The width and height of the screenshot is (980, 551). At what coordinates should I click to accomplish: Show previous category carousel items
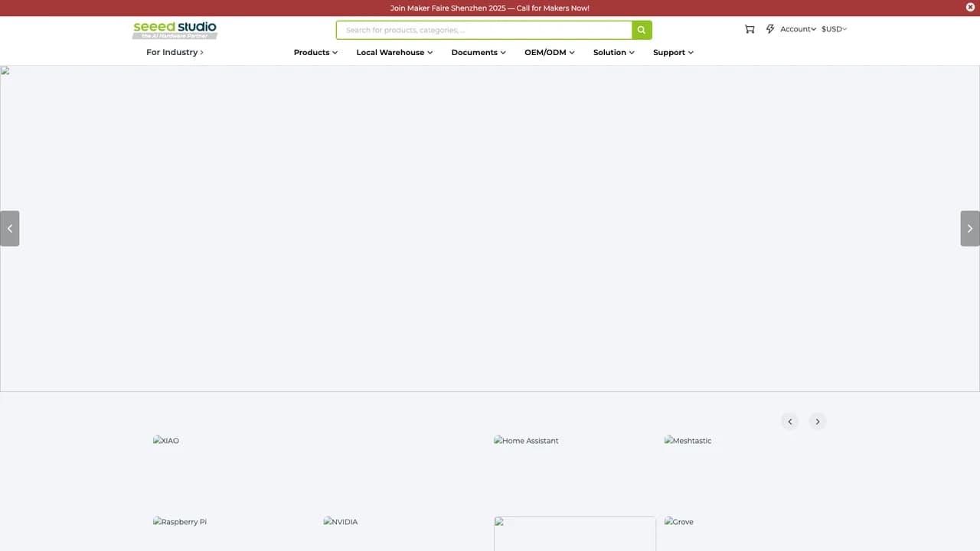point(790,422)
